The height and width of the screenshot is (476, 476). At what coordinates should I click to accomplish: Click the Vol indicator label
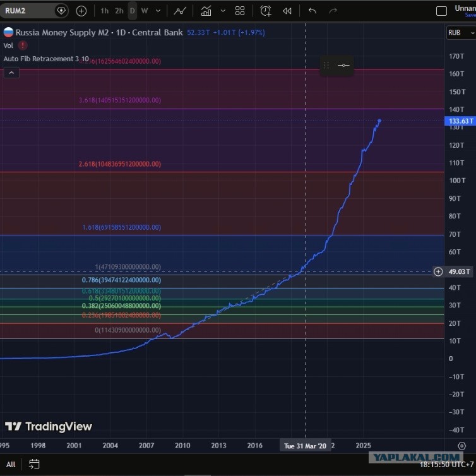point(8,45)
